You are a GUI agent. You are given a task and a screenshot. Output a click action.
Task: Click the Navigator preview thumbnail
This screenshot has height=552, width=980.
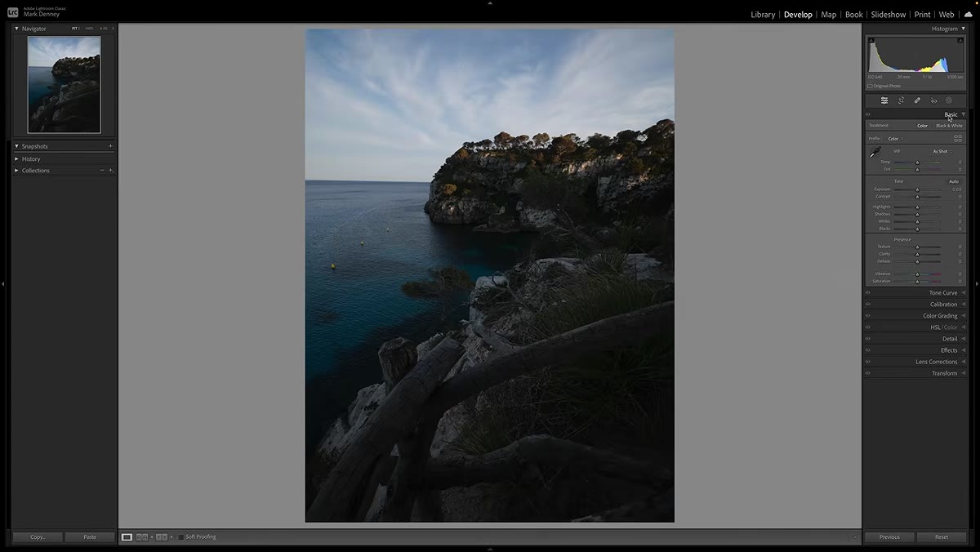(x=64, y=84)
